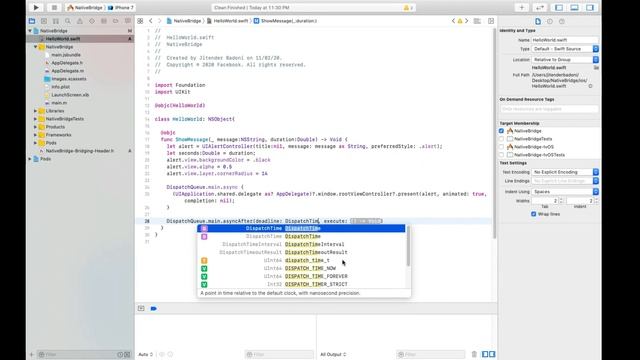Click the yellow warning issue indicator

(x=460, y=21)
